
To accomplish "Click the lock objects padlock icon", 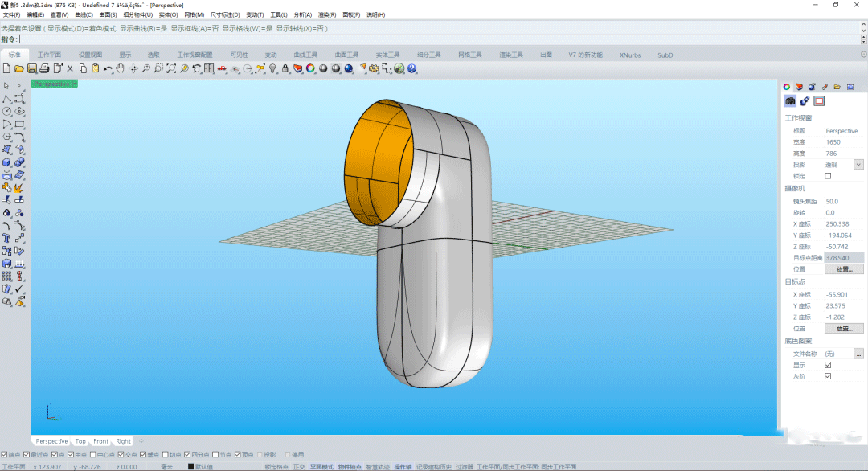I will pyautogui.click(x=285, y=69).
